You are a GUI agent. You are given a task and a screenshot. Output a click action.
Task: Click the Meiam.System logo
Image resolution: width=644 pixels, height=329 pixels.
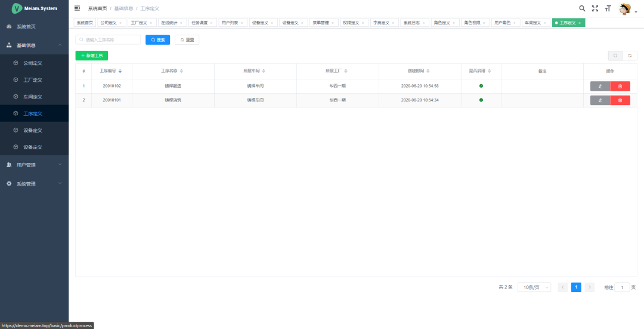tap(35, 8)
